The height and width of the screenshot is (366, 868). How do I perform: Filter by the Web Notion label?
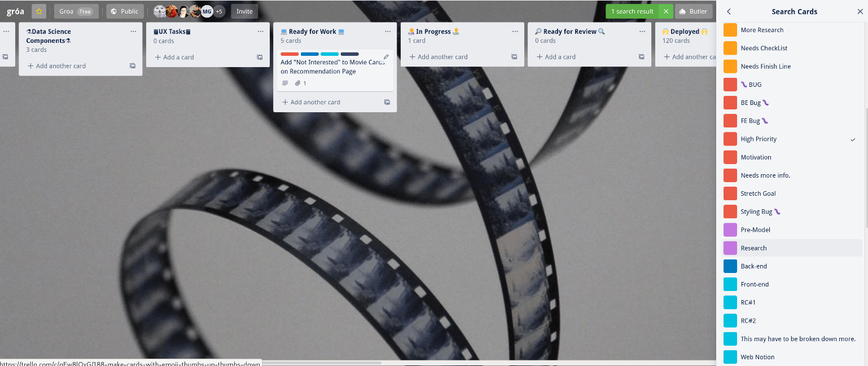click(x=792, y=356)
